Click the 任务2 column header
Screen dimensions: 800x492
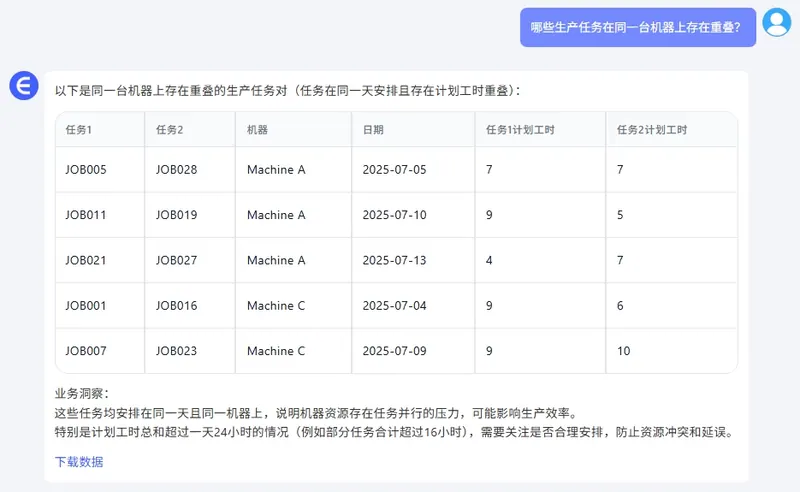coord(170,130)
